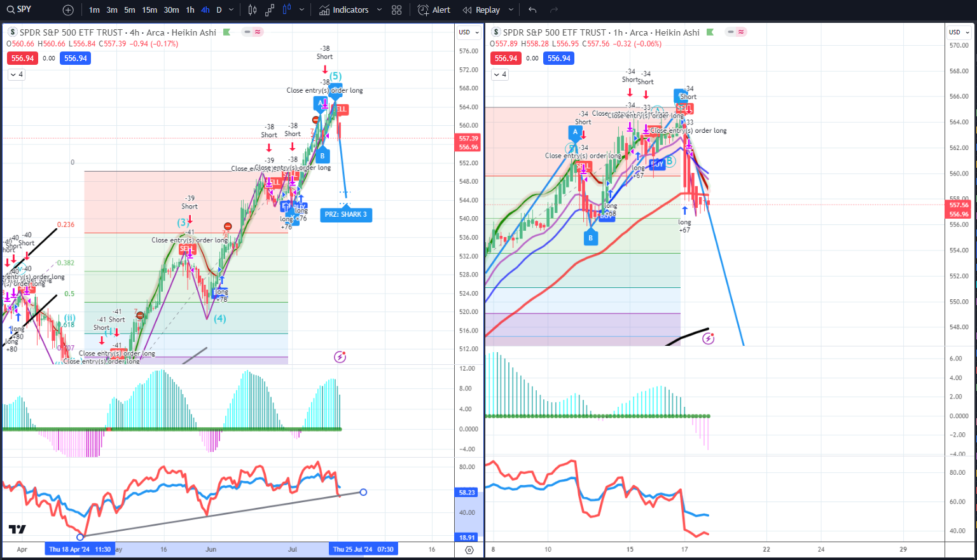
Task: Open the Indicators dialog
Action: coord(344,10)
